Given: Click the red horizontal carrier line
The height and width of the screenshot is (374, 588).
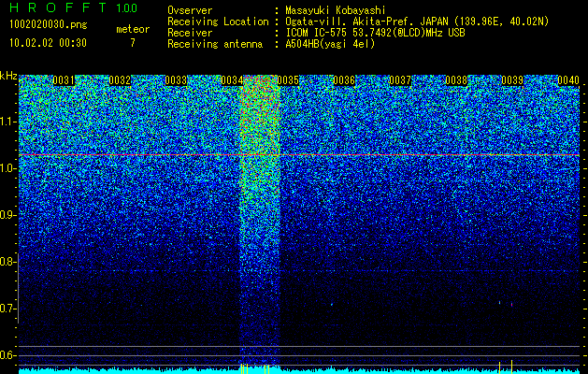Looking at the screenshot, I should 299,154.
